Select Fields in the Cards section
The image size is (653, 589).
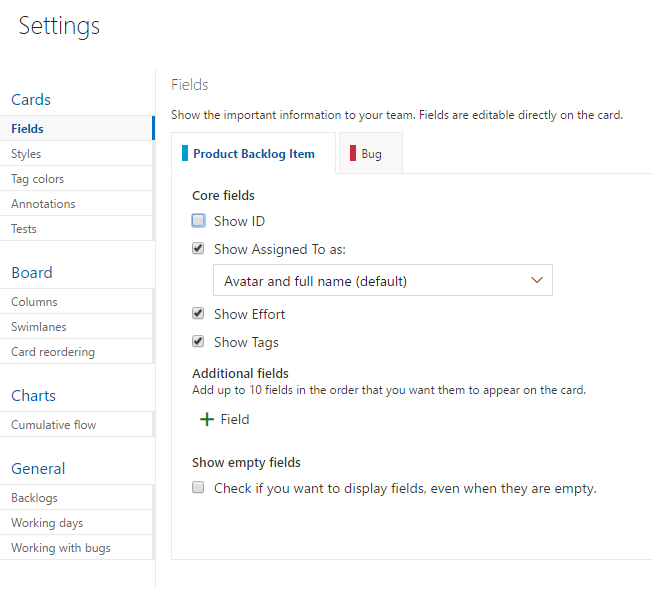77,128
